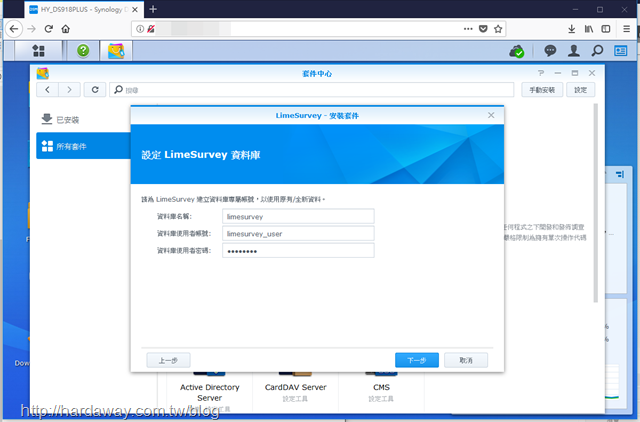640x422 pixels.
Task: Click 上一步 previous step button
Action: [x=168, y=360]
